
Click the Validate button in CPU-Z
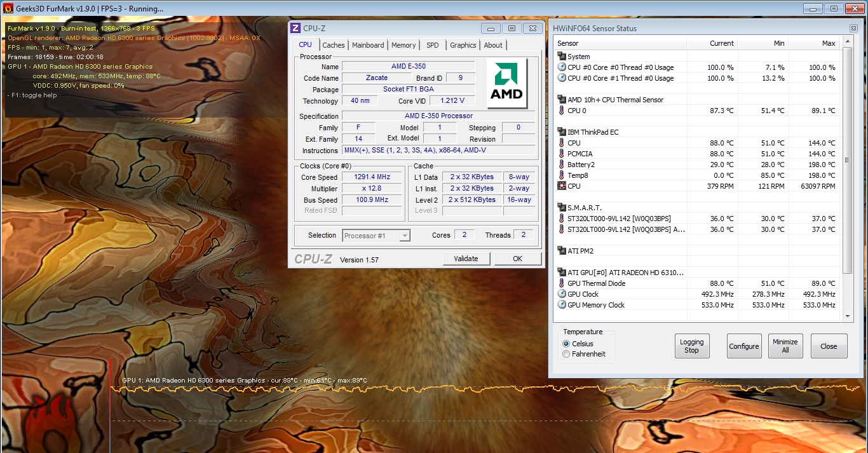(x=466, y=259)
